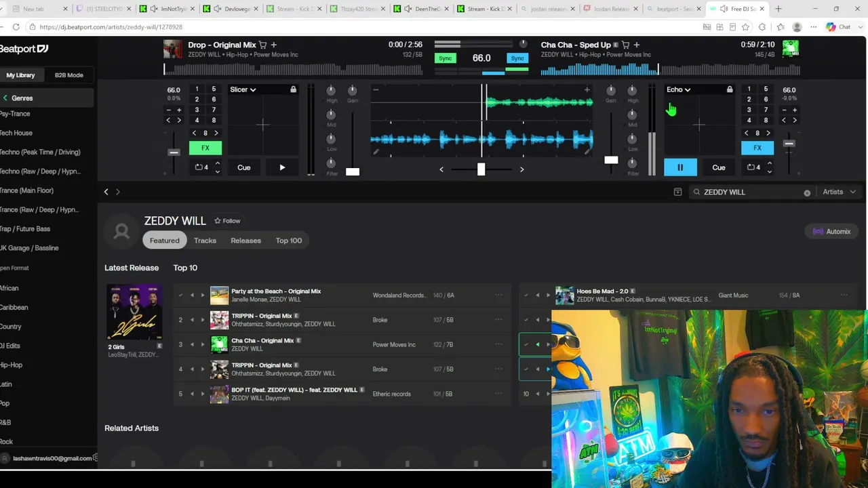The width and height of the screenshot is (868, 488).
Task: Follow the artist ZEDDY WILL
Action: [x=227, y=221]
